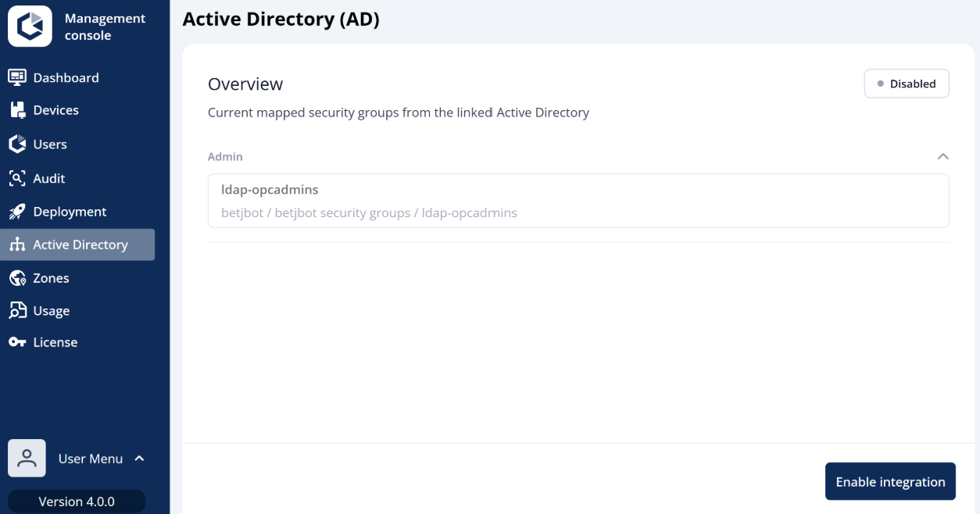Collapse the Admin group section chevron
Image resolution: width=980 pixels, height=514 pixels.
[943, 156]
